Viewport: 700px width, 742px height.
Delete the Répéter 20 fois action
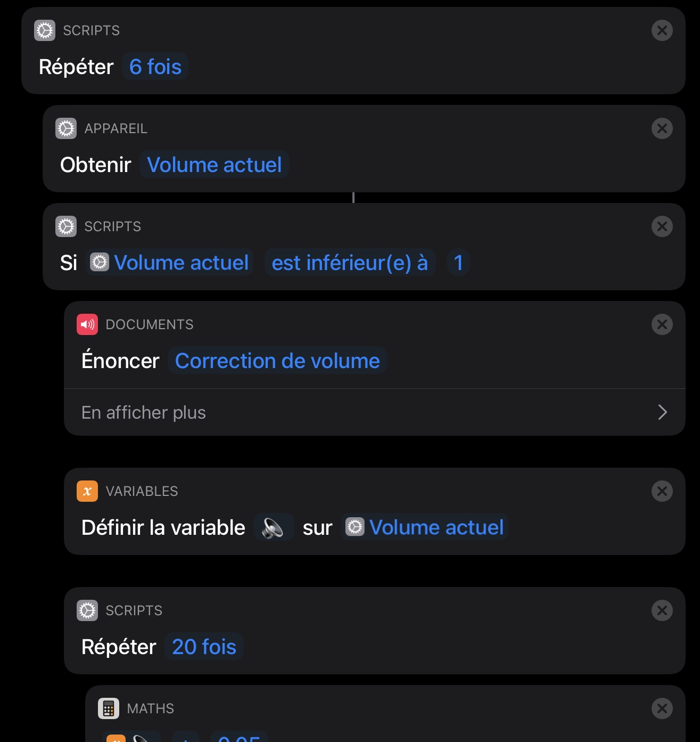click(x=662, y=610)
